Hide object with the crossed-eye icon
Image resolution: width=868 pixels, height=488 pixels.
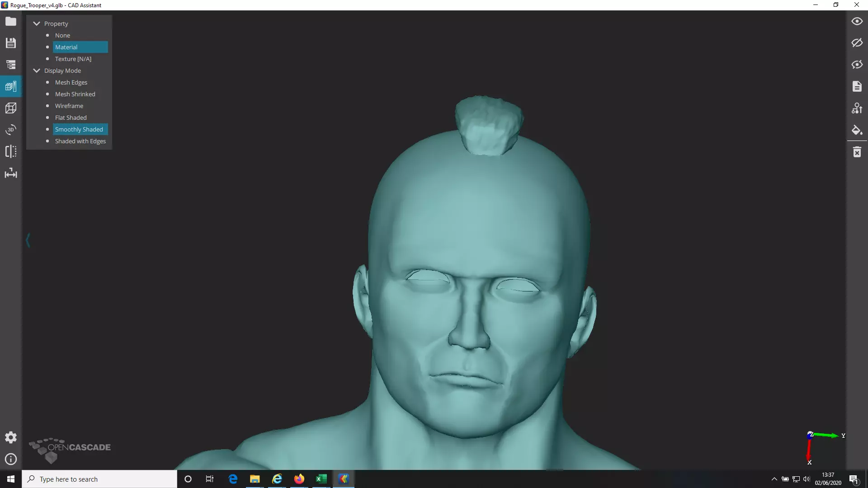(857, 43)
